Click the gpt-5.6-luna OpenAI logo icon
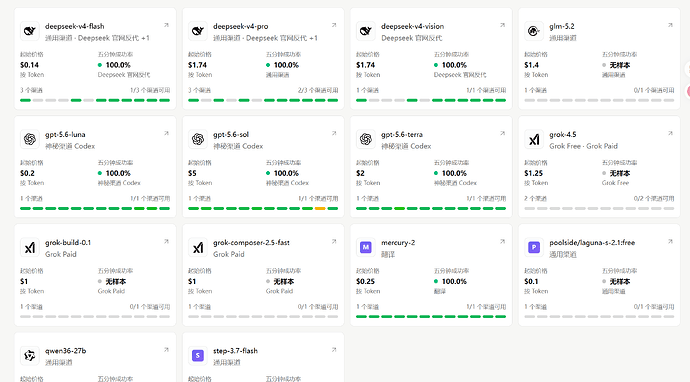This screenshot has height=382, width=690. coord(29,140)
